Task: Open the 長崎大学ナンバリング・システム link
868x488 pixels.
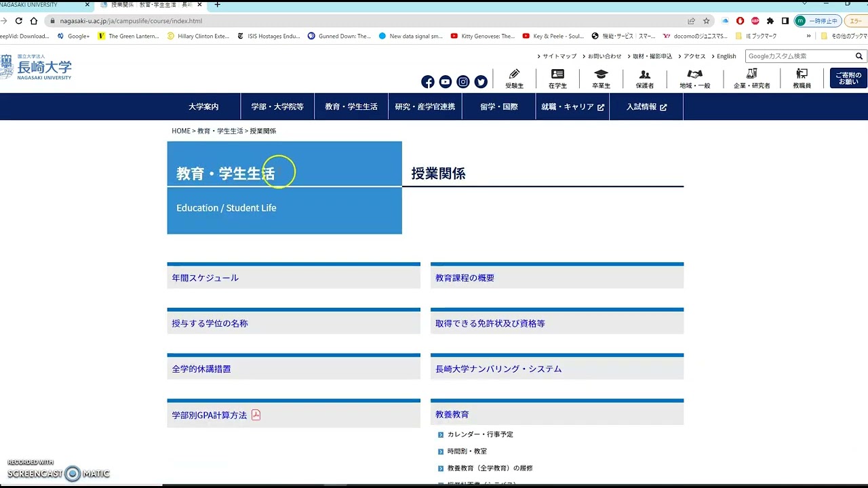Action: (x=498, y=369)
